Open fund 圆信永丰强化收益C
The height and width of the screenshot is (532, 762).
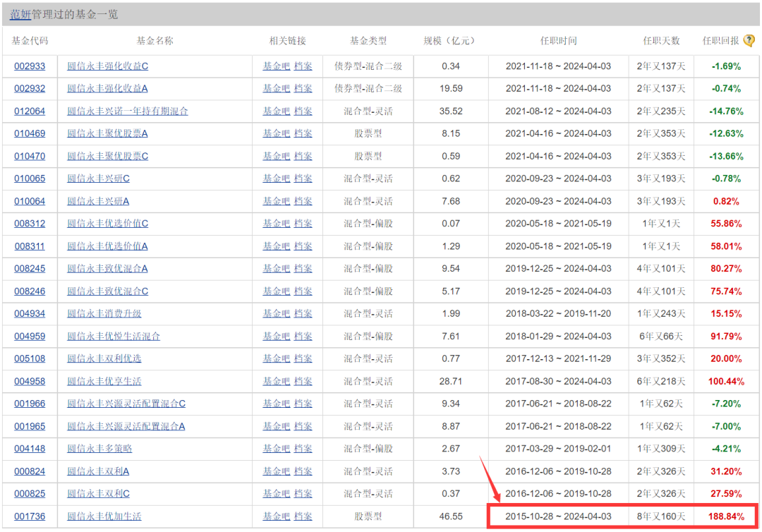pyautogui.click(x=107, y=66)
